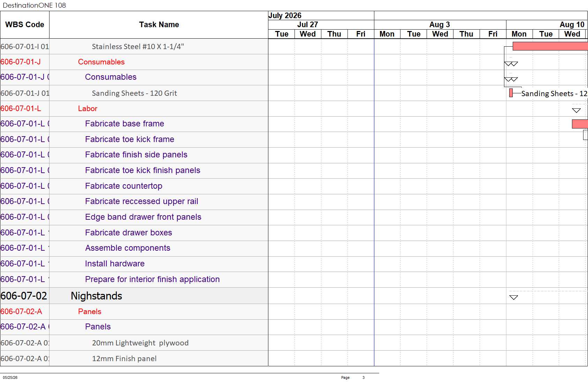588x382 pixels.
Task: Select 20mm Lightweight plywood task
Action: coord(140,343)
